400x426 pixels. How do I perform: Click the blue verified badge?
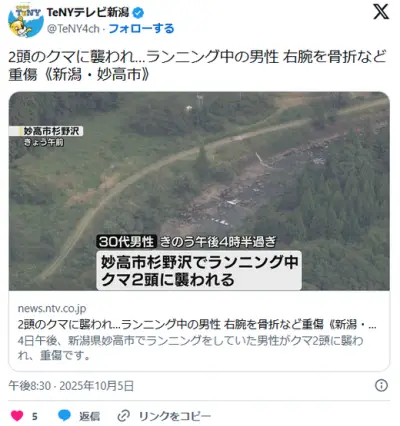click(x=138, y=13)
